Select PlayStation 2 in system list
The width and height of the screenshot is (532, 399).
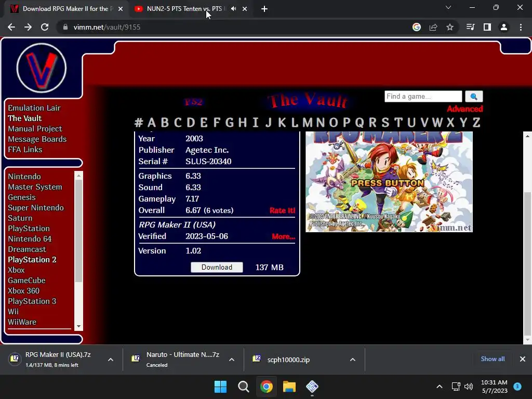coord(32,260)
